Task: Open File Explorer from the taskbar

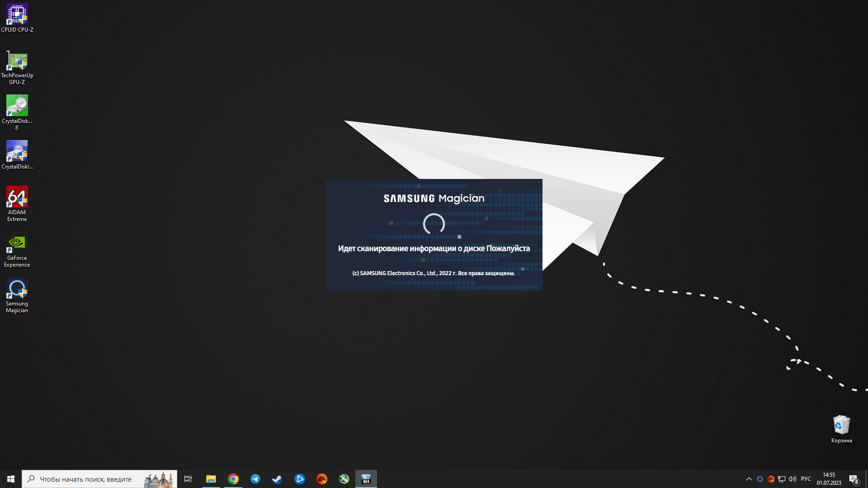Action: pos(211,479)
